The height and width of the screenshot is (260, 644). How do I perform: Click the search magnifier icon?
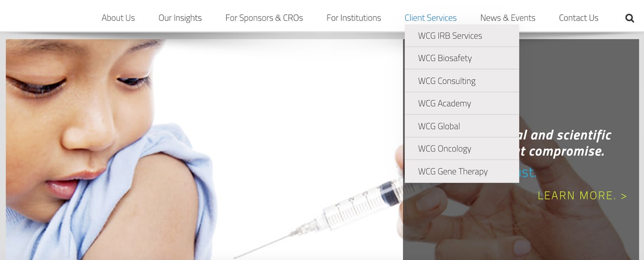[x=630, y=18]
